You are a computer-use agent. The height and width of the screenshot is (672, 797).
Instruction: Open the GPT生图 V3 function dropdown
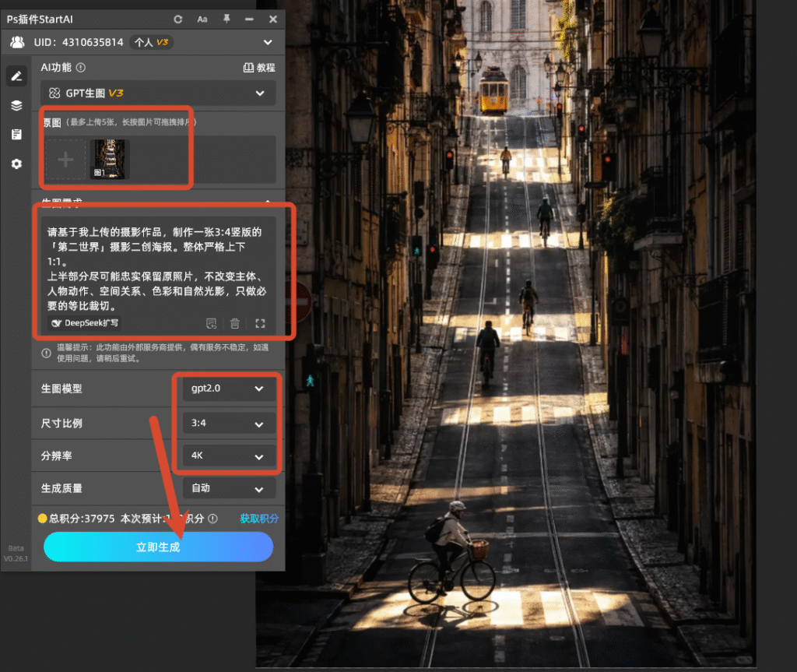click(x=158, y=93)
